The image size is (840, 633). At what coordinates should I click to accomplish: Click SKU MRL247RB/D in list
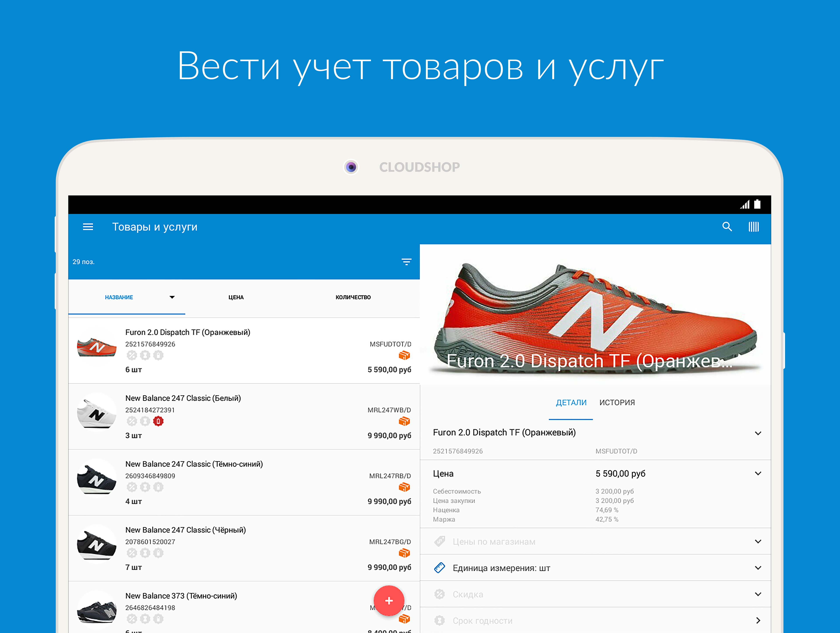coord(390,476)
